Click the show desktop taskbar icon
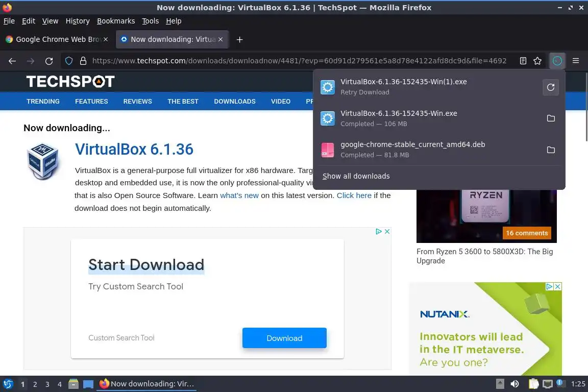The height and width of the screenshot is (392, 588). [88, 384]
